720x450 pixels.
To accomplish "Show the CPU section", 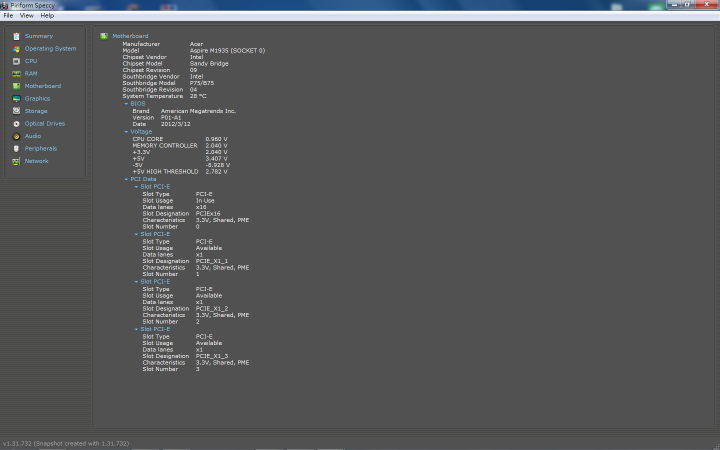I will pos(31,61).
